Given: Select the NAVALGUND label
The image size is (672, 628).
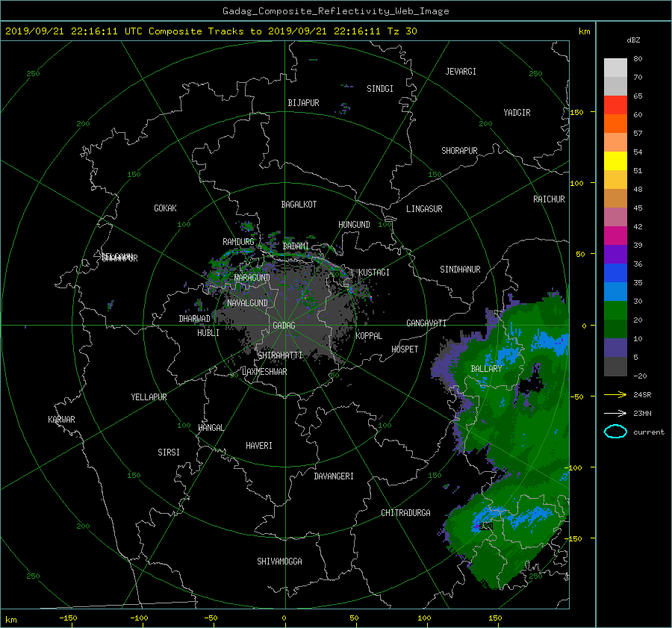Looking at the screenshot, I should click(247, 303).
